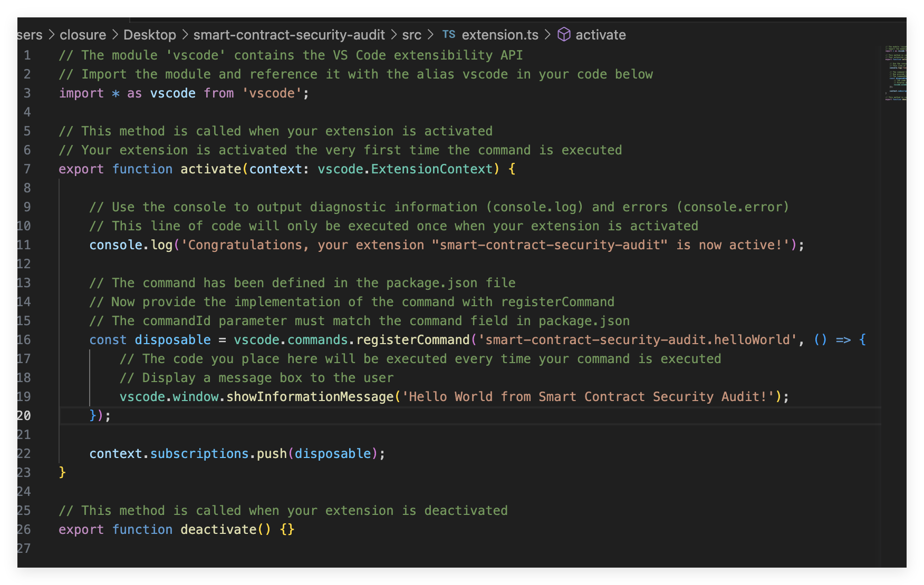Expand chevron between closure and Desktop
Screen dimensions: 924x585
[x=115, y=35]
